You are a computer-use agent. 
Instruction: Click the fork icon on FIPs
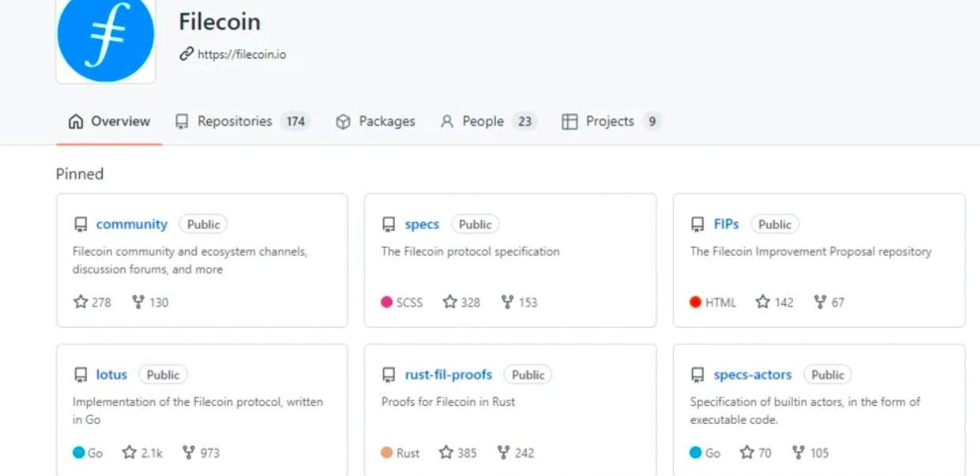coord(820,302)
